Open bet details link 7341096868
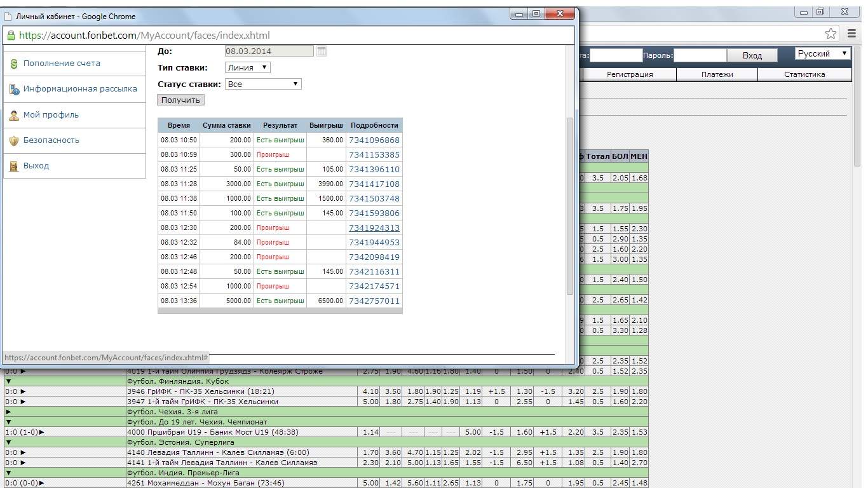Viewport: 868px width, 488px height. point(374,140)
